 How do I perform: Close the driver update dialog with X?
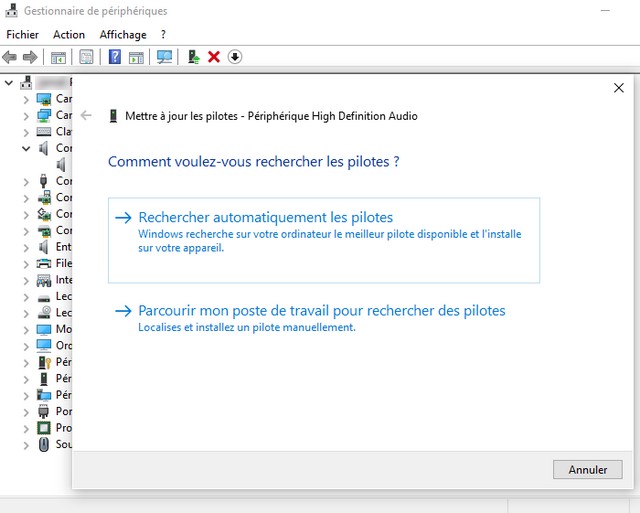click(x=618, y=88)
